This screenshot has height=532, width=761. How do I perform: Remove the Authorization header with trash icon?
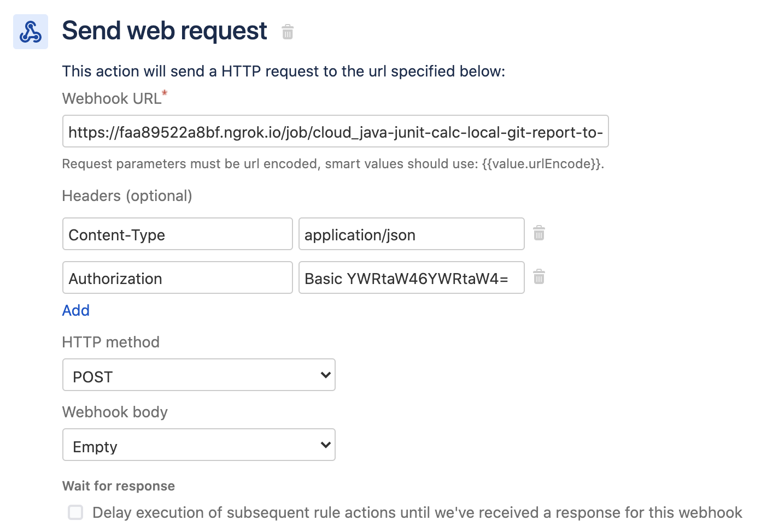(539, 277)
